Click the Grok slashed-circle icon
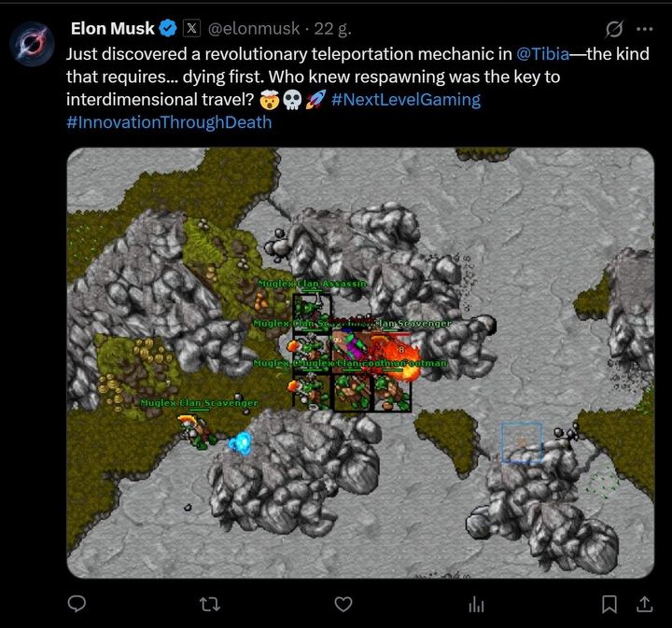 pos(614,29)
